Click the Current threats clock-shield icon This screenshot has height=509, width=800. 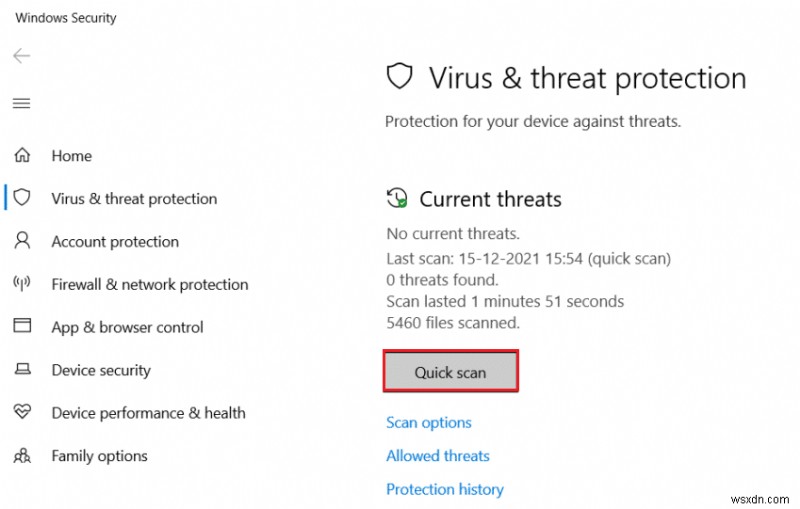point(398,198)
